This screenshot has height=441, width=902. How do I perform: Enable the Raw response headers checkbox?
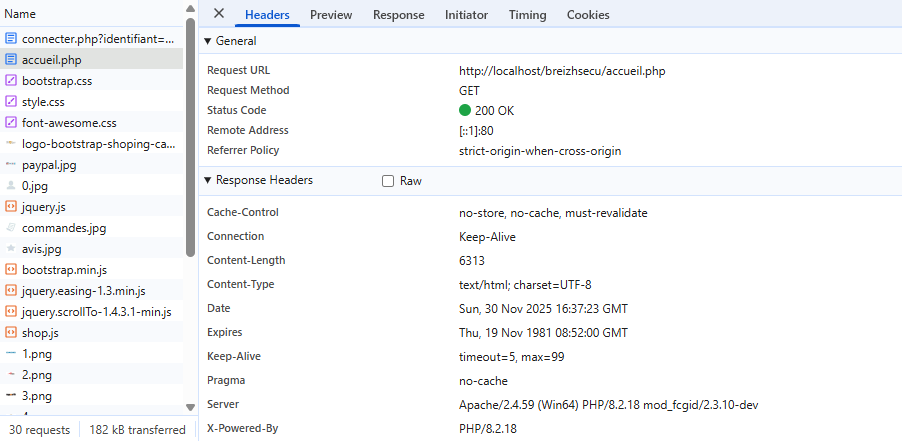pyautogui.click(x=388, y=181)
